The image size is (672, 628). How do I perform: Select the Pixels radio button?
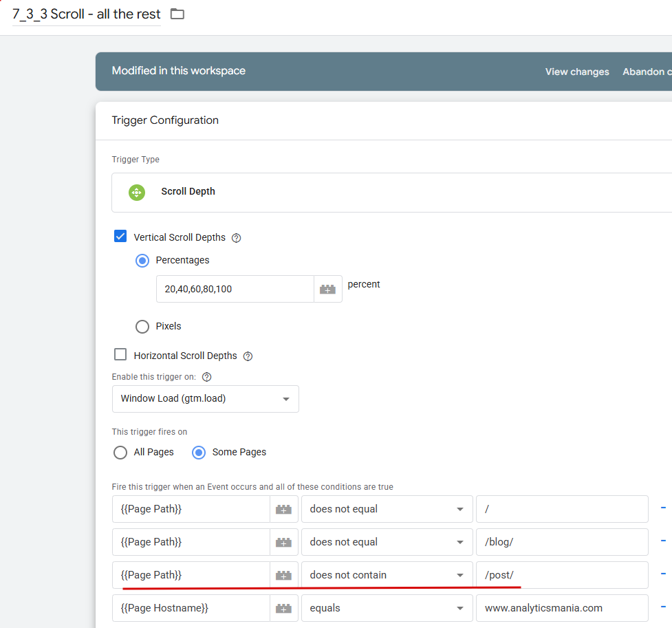(142, 327)
